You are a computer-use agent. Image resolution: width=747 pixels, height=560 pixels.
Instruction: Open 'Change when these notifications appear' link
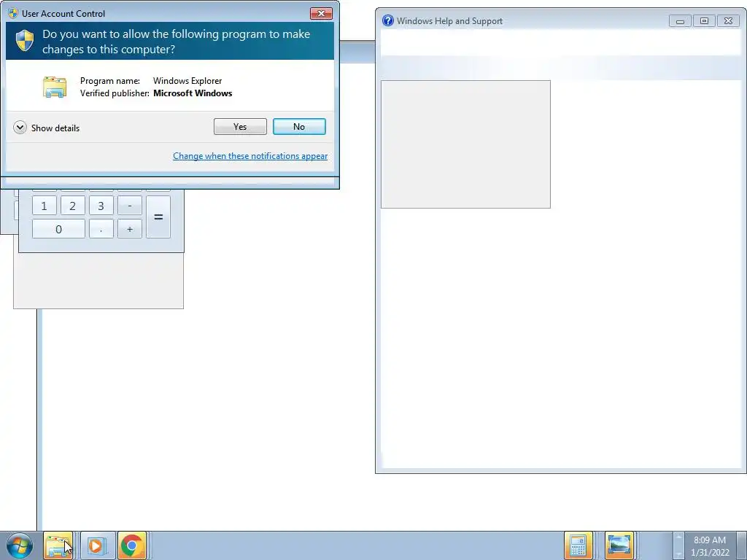pyautogui.click(x=250, y=156)
